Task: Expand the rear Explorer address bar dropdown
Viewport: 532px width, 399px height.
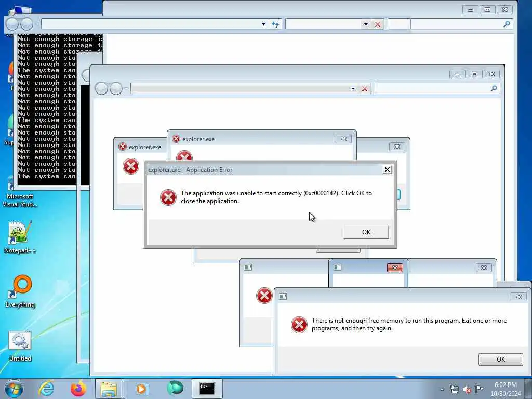Action: click(263, 24)
